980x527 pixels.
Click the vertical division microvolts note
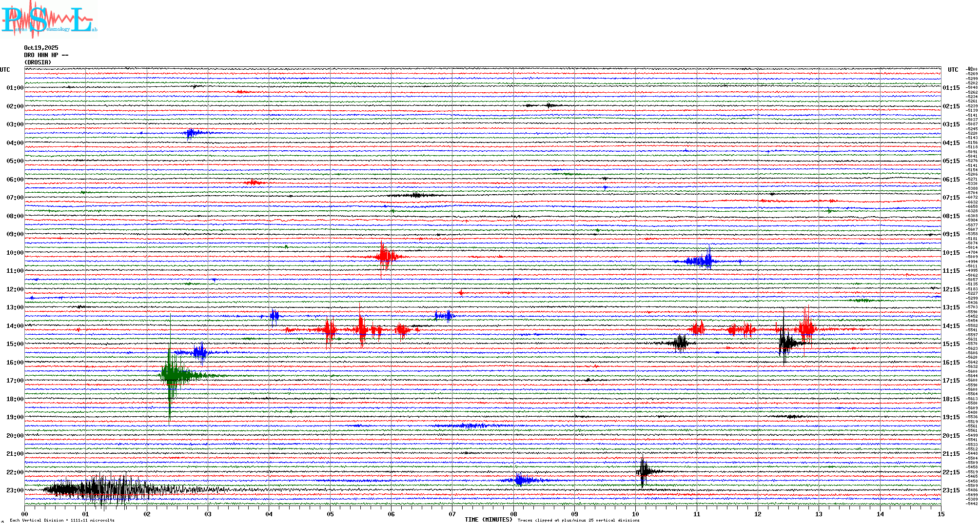62,520
